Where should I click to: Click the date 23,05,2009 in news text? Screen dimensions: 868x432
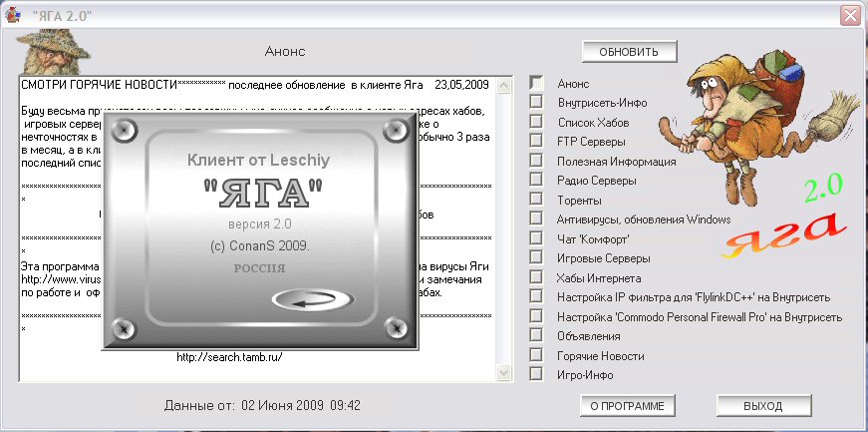pyautogui.click(x=461, y=85)
